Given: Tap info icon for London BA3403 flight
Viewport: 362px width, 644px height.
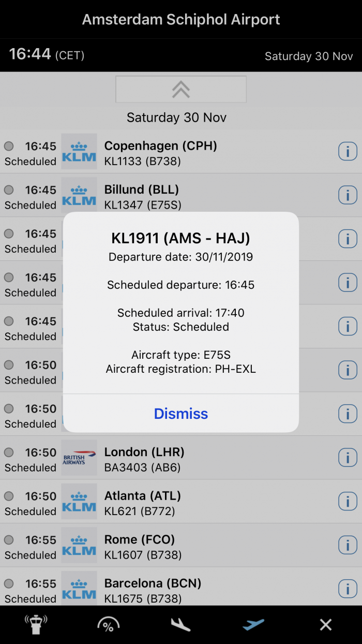Looking at the screenshot, I should [x=348, y=458].
